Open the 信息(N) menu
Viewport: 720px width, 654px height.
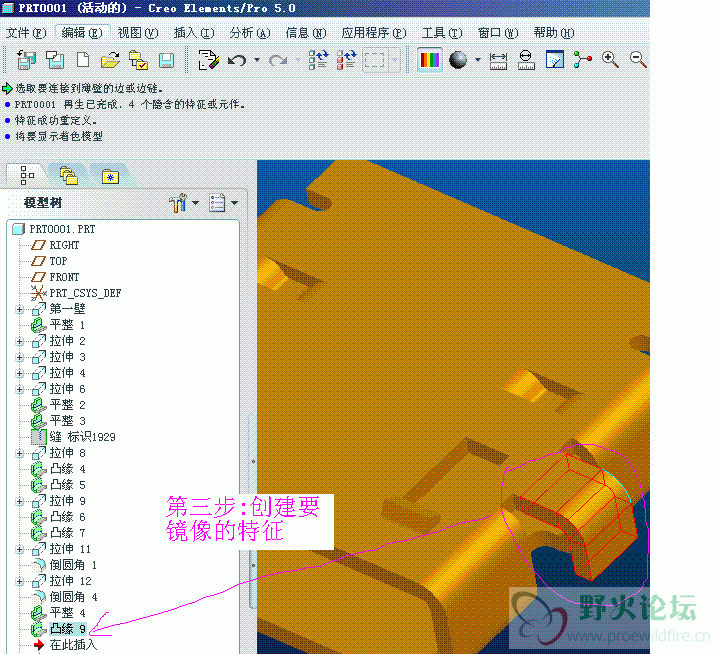click(306, 33)
